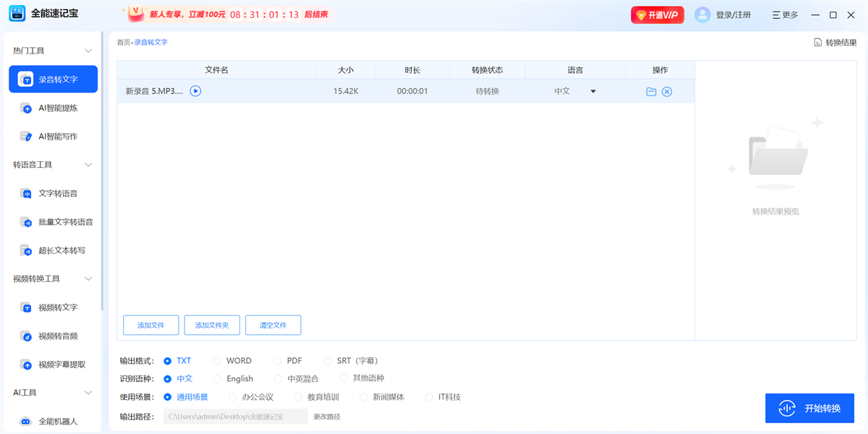Collapse the 热门工具 sidebar section
The image size is (868, 434).
pos(88,51)
